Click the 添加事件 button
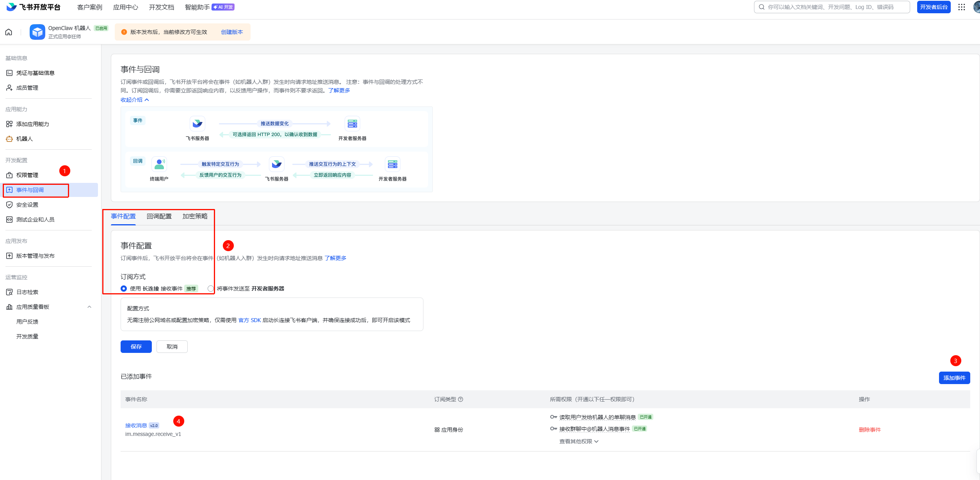Screen dimensions: 980x480 [x=954, y=378]
